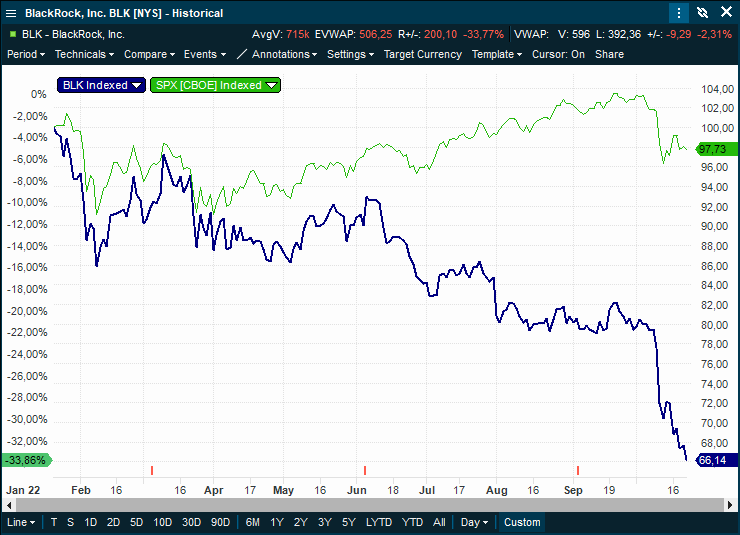The width and height of the screenshot is (740, 535).
Task: Close the Historical chart window
Action: (x=726, y=12)
